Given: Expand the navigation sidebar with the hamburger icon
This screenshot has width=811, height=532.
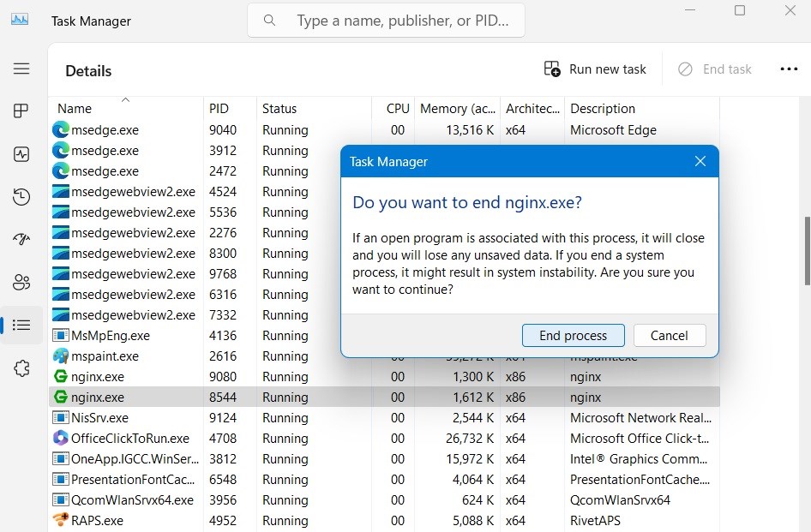Looking at the screenshot, I should coord(21,69).
